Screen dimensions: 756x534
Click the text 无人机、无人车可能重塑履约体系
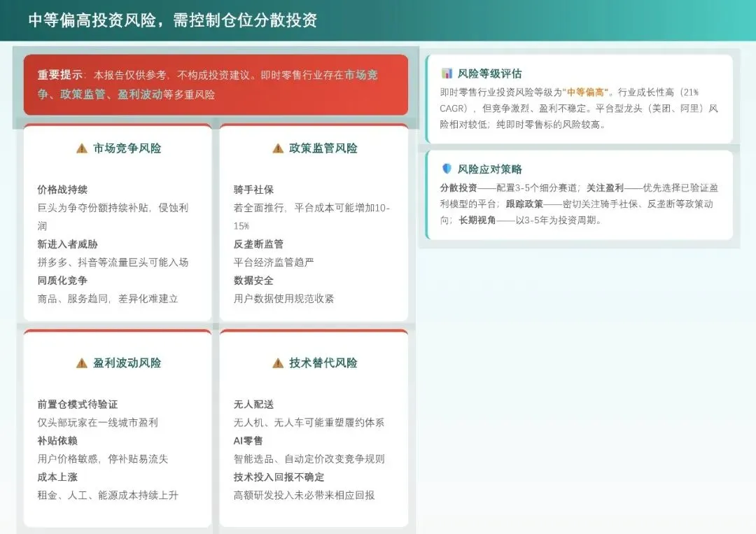pyautogui.click(x=309, y=423)
